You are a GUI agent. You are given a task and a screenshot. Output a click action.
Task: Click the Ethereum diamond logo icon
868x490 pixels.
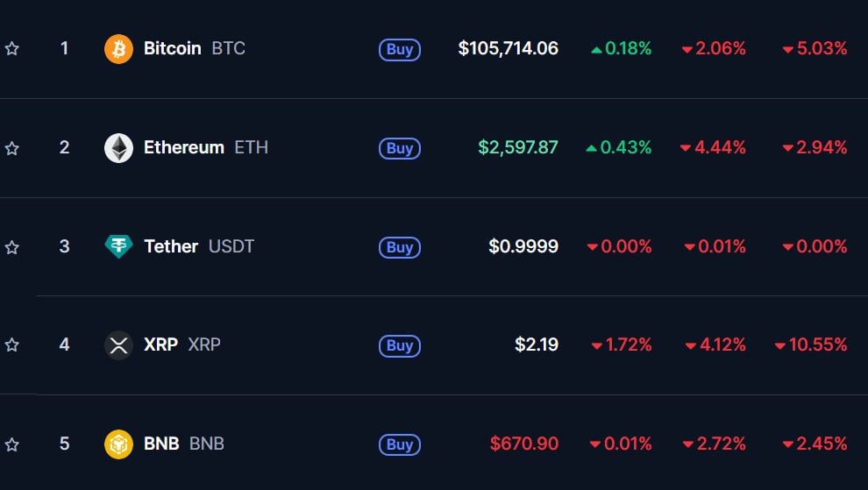coord(118,148)
